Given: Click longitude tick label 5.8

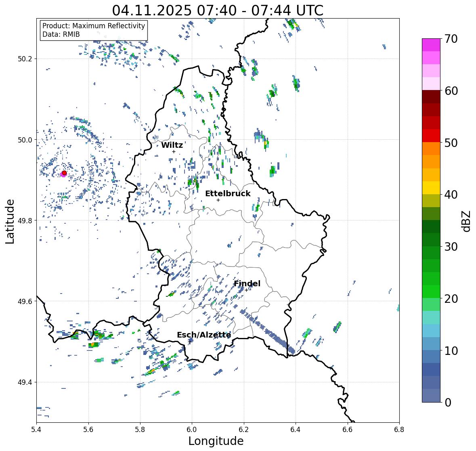Looking at the screenshot, I should (x=140, y=430).
